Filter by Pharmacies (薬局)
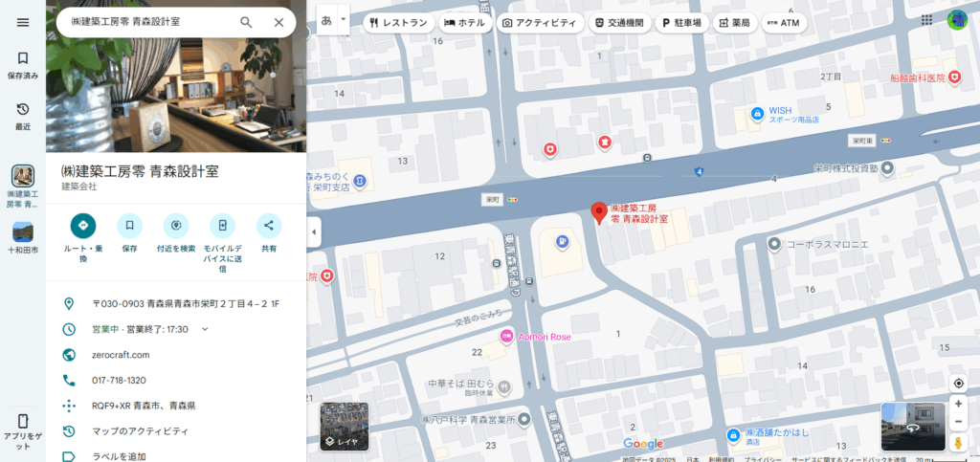 point(734,23)
